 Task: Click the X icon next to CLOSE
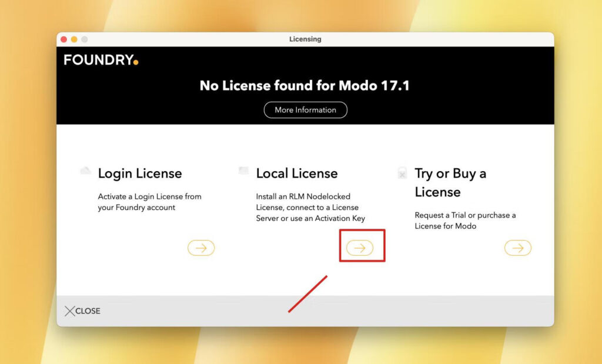point(70,311)
